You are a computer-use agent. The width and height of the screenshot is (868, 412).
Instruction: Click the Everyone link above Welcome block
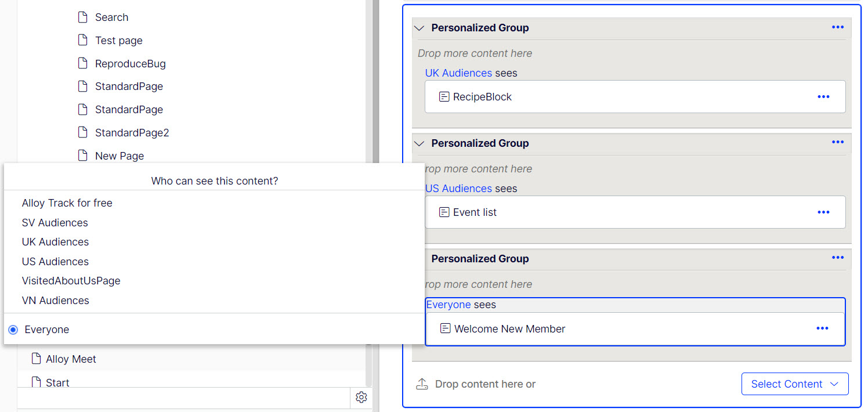click(449, 305)
